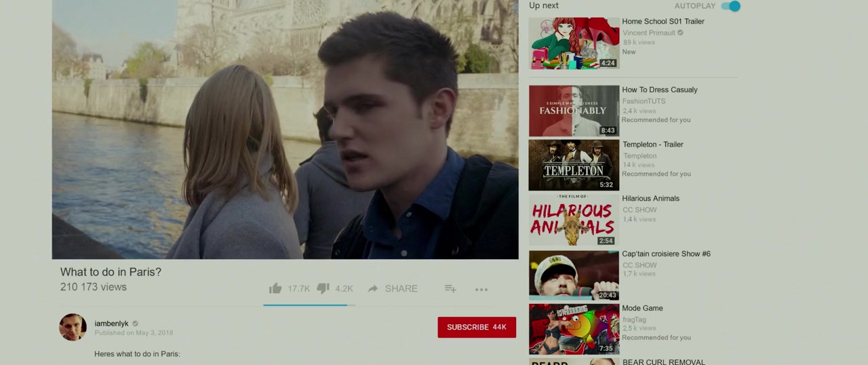The width and height of the screenshot is (868, 365).
Task: Click the main video player
Action: (x=285, y=129)
